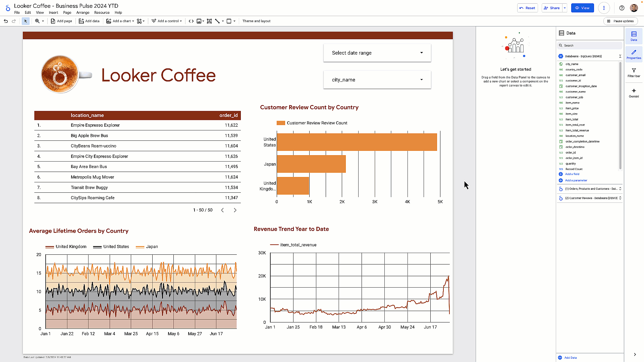Open Theme and layout settings

coord(256,21)
